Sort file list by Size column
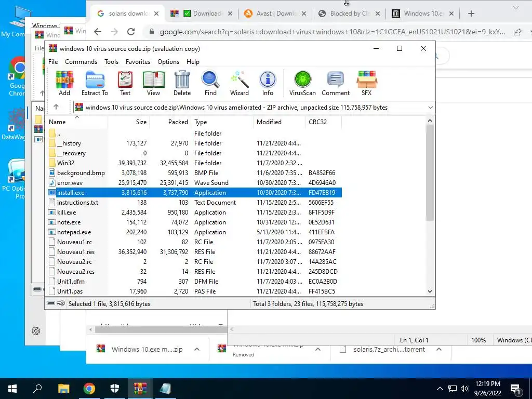The image size is (532, 399). (129, 122)
